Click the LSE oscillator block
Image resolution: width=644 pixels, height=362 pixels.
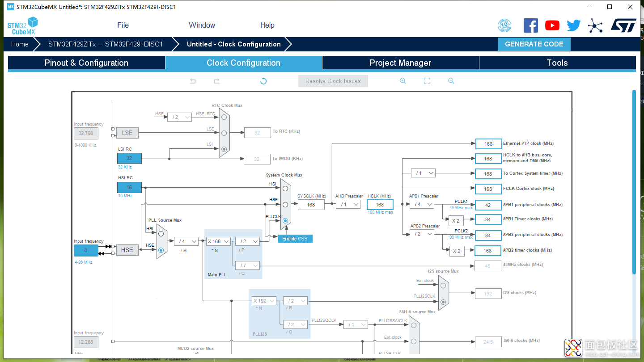127,133
